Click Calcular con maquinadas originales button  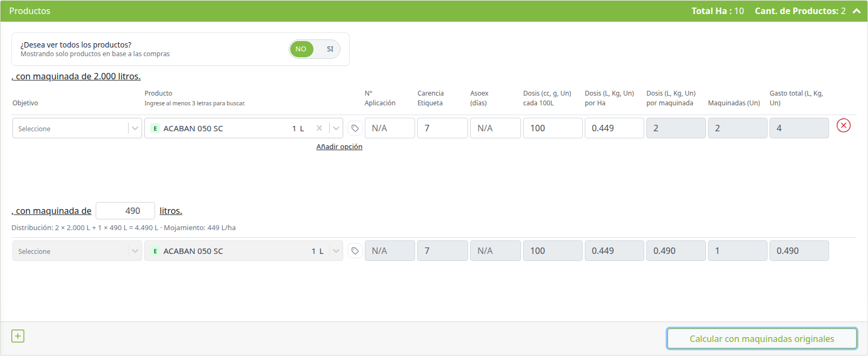pyautogui.click(x=762, y=339)
